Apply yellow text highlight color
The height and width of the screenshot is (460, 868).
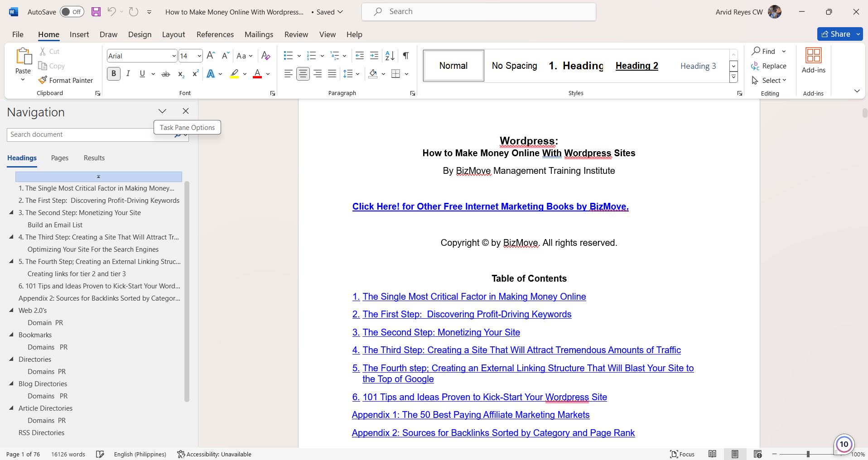[234, 74]
